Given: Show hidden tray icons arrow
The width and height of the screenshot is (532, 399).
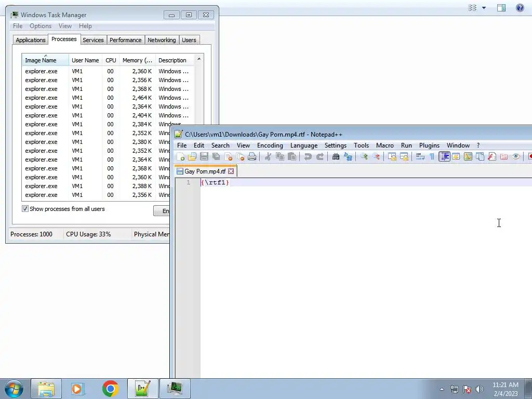Looking at the screenshot, I should [x=442, y=389].
